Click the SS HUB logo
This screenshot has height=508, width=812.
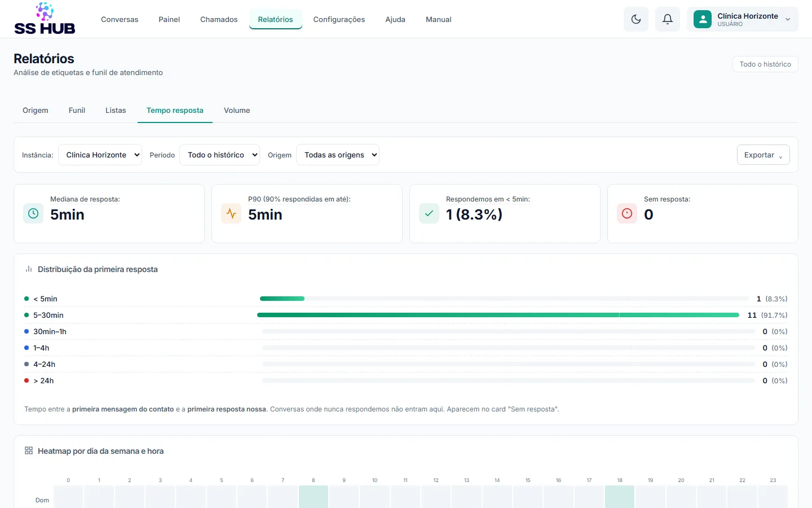(x=45, y=19)
